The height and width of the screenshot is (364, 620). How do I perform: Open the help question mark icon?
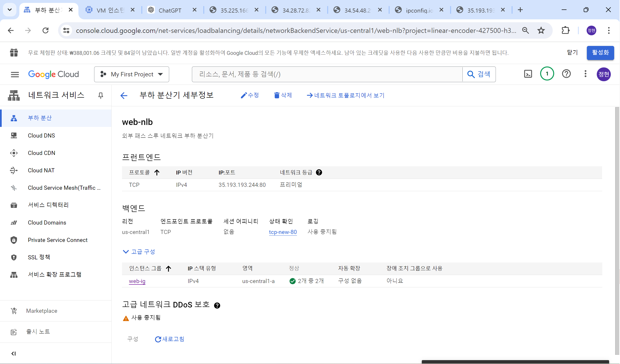(x=566, y=74)
